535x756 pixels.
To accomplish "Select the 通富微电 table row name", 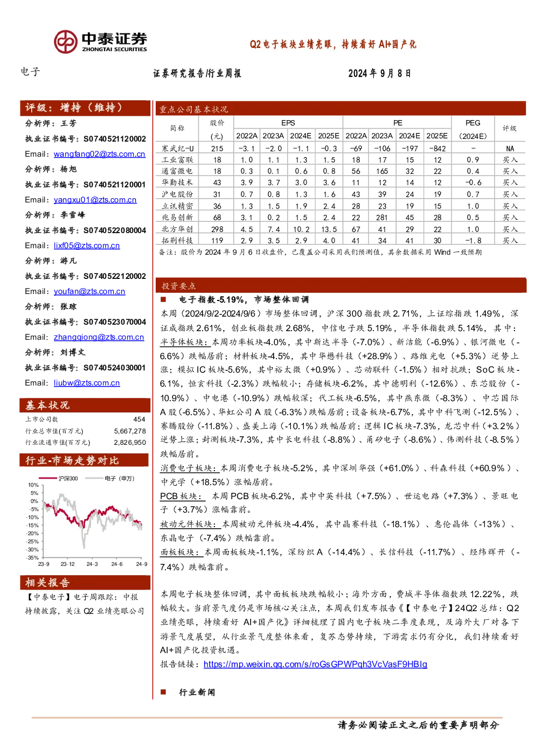I will pos(177,171).
